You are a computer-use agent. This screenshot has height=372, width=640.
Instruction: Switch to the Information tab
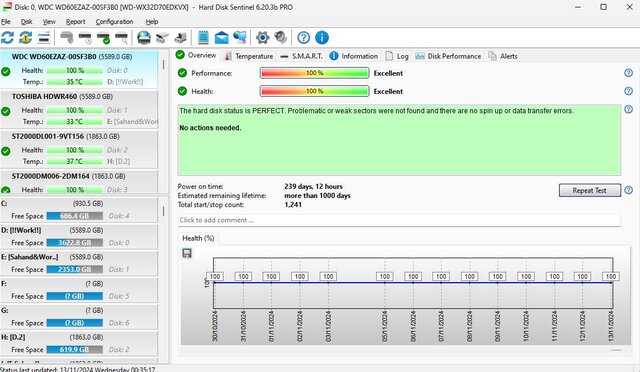tap(353, 56)
